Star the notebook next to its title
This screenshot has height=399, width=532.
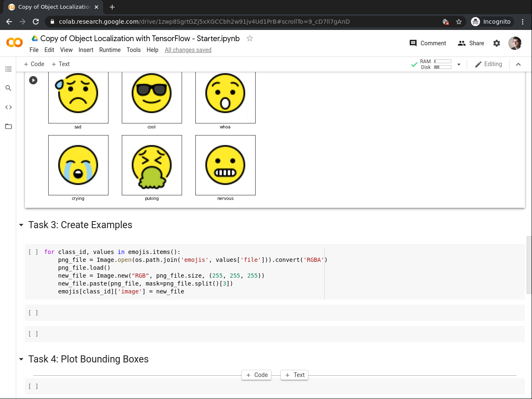pos(250,38)
